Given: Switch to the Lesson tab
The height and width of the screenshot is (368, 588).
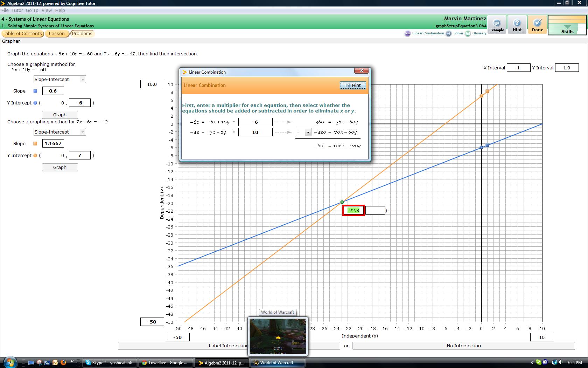Looking at the screenshot, I should point(57,34).
